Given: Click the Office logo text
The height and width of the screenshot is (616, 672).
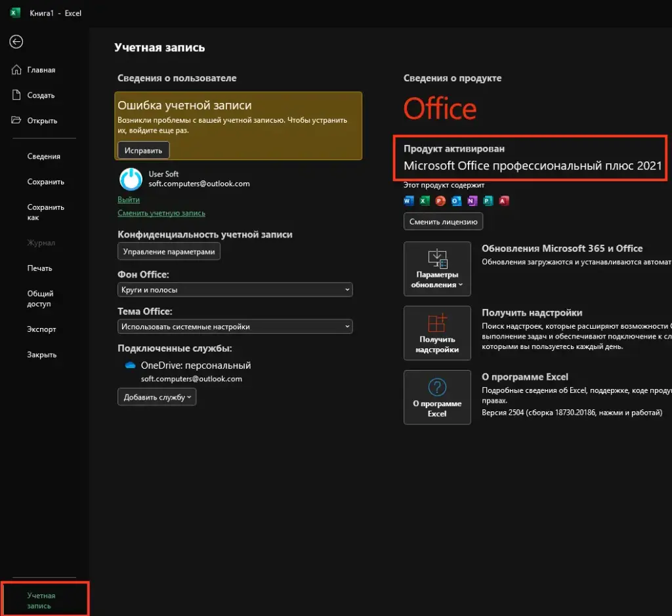Looking at the screenshot, I should [440, 108].
